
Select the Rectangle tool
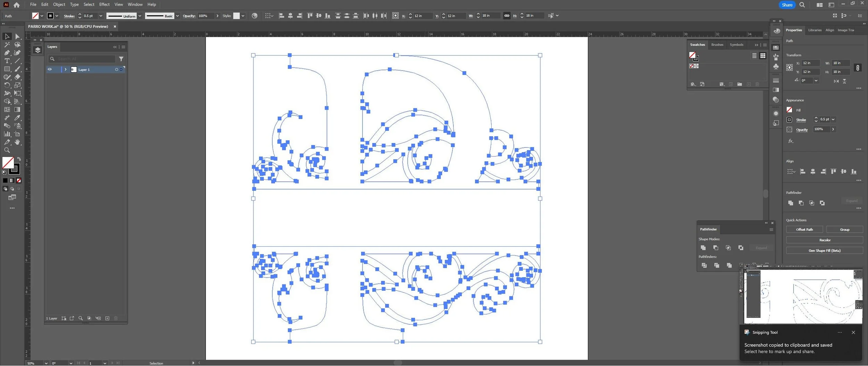pos(7,69)
